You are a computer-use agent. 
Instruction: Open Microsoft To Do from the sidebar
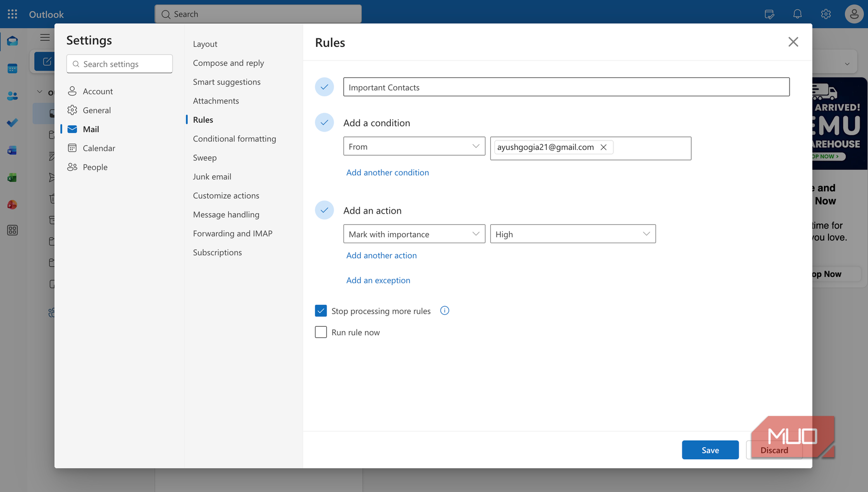point(12,123)
